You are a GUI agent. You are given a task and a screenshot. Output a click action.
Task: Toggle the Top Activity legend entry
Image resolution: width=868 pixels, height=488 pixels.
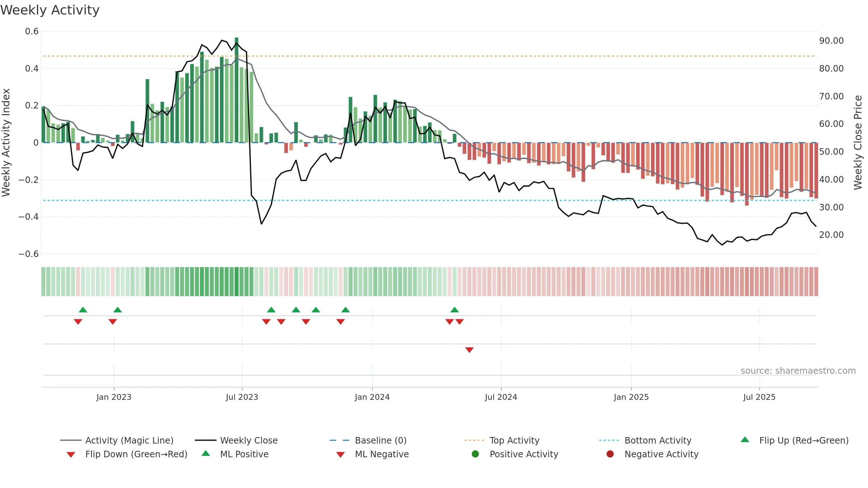point(502,440)
